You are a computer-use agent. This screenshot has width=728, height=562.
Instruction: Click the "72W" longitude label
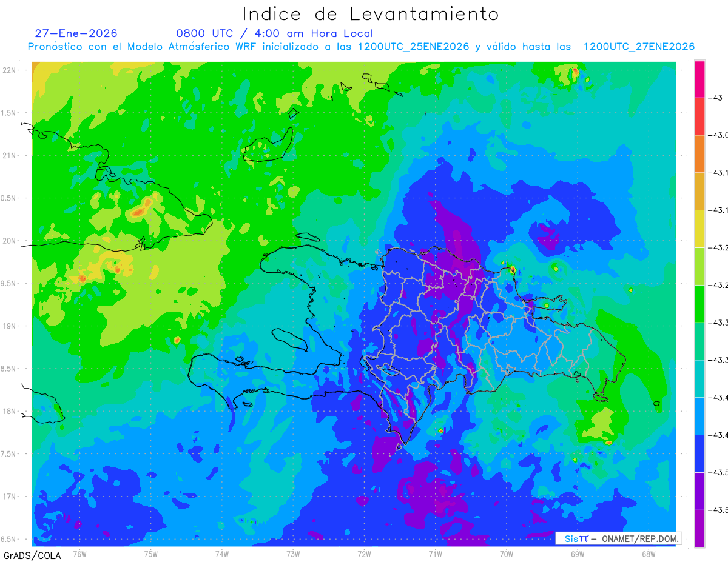[364, 554]
